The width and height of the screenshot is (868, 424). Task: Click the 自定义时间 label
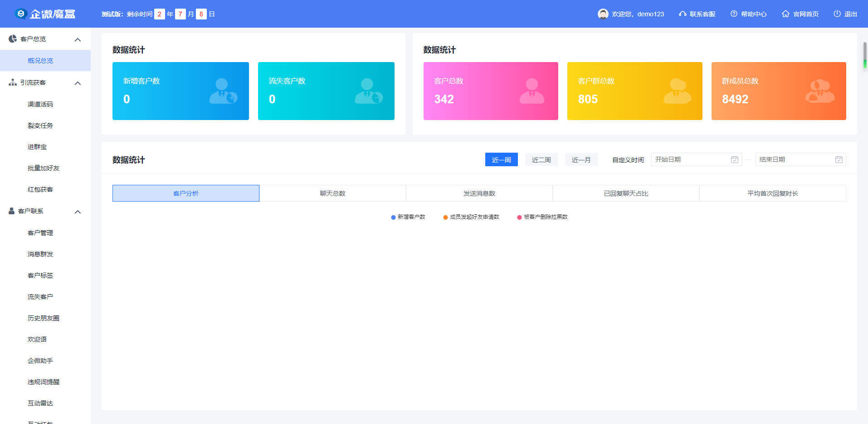[628, 160]
